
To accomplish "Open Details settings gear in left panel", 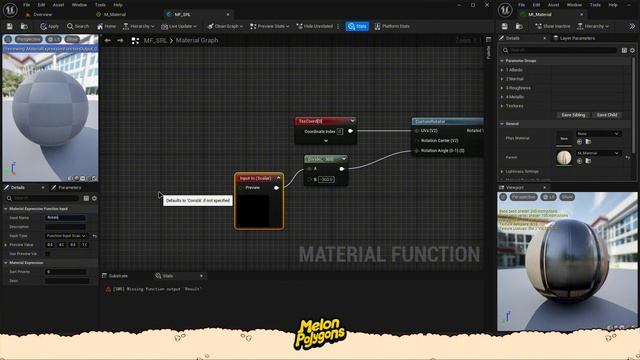I will [x=94, y=198].
